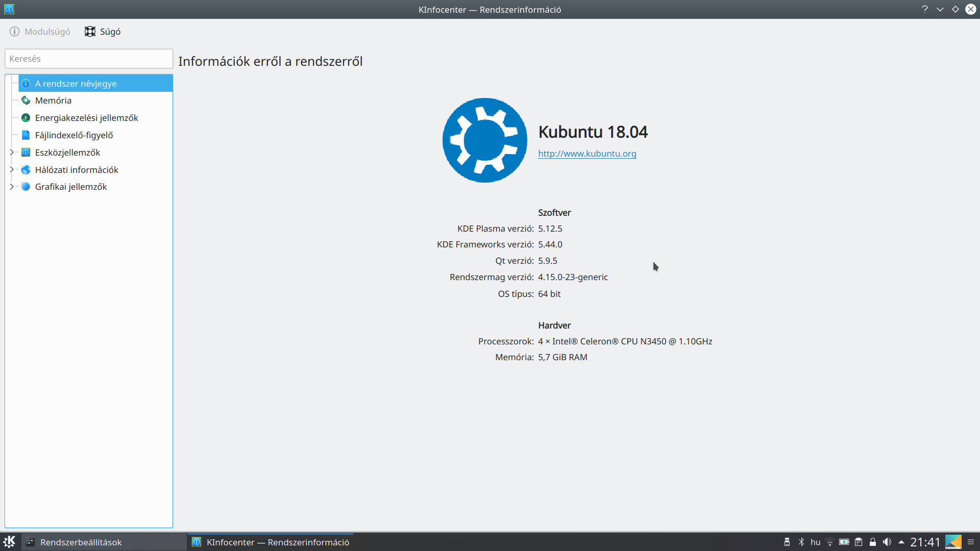Select A rendszer névjegye in sidebar
980x551 pixels.
coord(95,83)
